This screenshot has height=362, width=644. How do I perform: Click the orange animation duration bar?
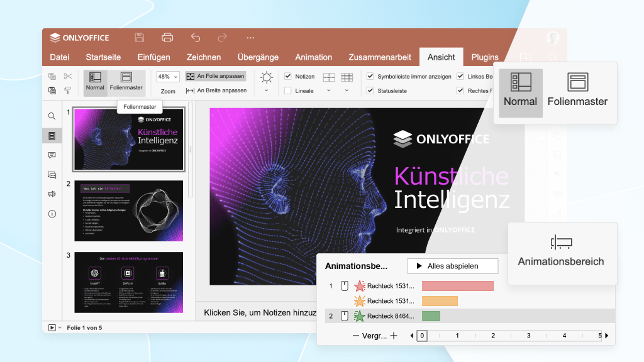click(x=440, y=301)
